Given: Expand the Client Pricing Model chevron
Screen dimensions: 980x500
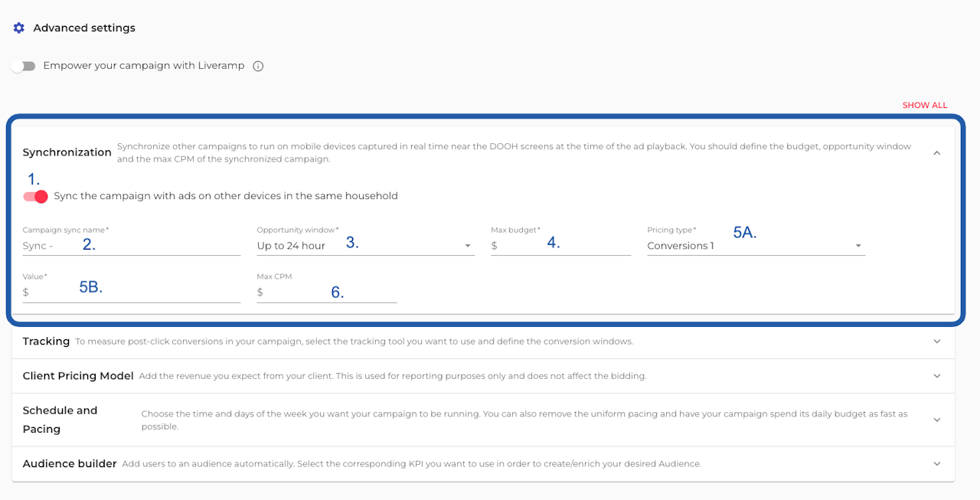Looking at the screenshot, I should click(936, 376).
